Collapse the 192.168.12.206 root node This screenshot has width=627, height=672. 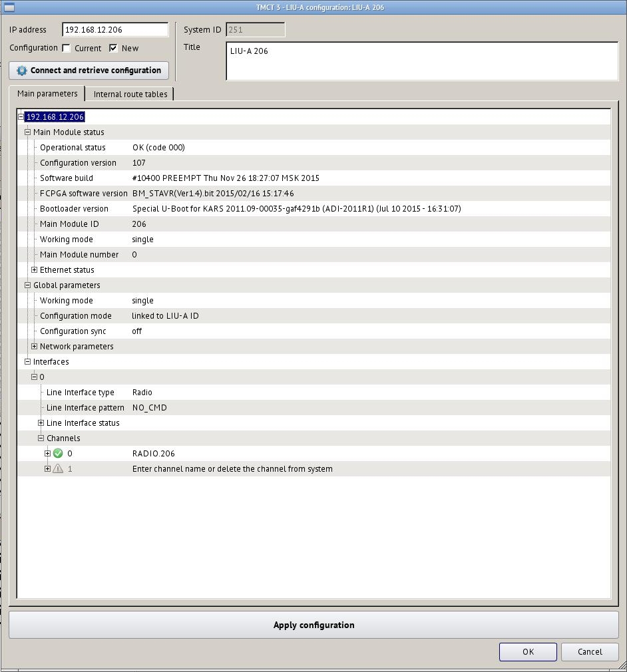point(21,116)
